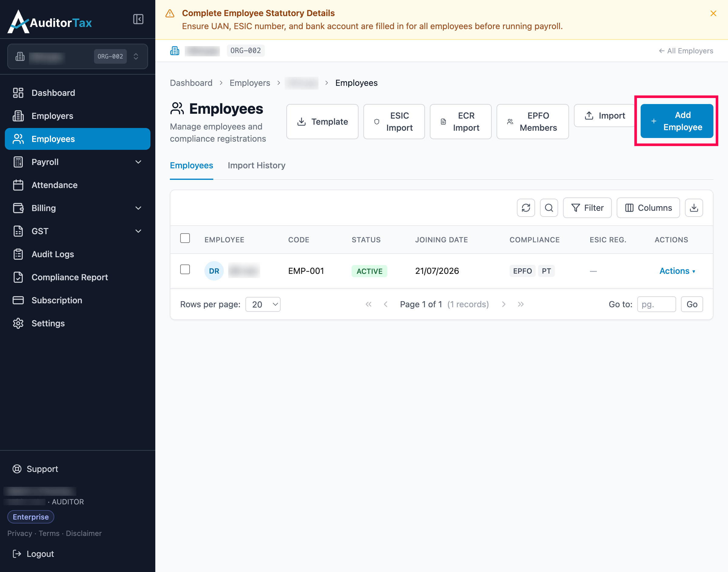Image resolution: width=728 pixels, height=572 pixels.
Task: Click the Go button
Action: [692, 304]
